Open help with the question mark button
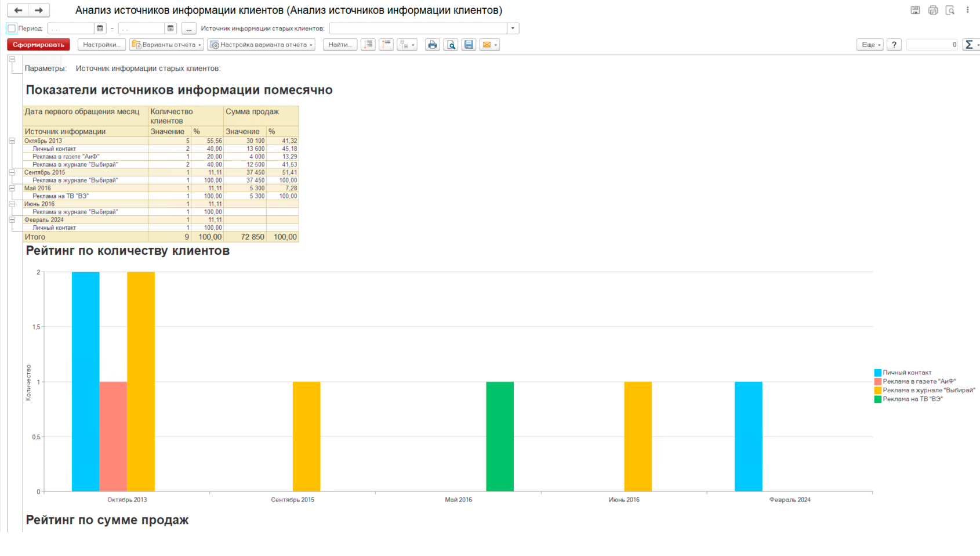Screen dimensions: 980x556 coord(894,45)
